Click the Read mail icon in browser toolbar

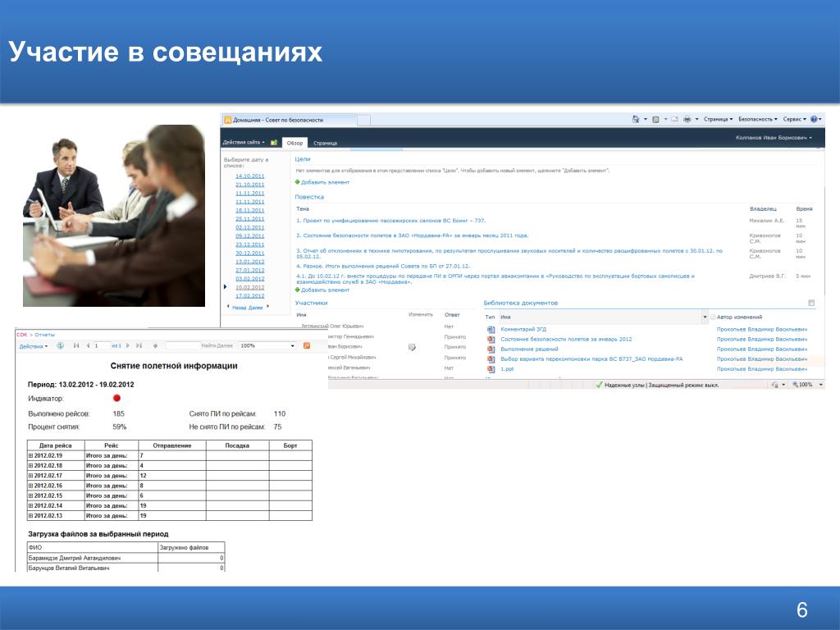674,120
